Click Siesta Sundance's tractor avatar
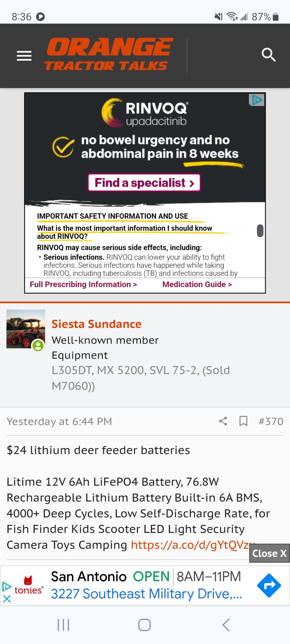 (26, 329)
